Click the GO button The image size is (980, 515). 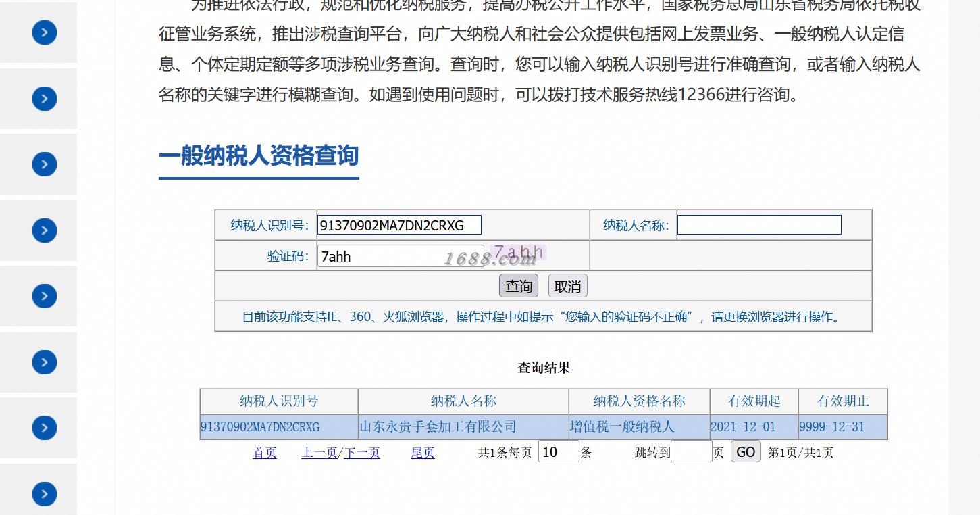746,451
